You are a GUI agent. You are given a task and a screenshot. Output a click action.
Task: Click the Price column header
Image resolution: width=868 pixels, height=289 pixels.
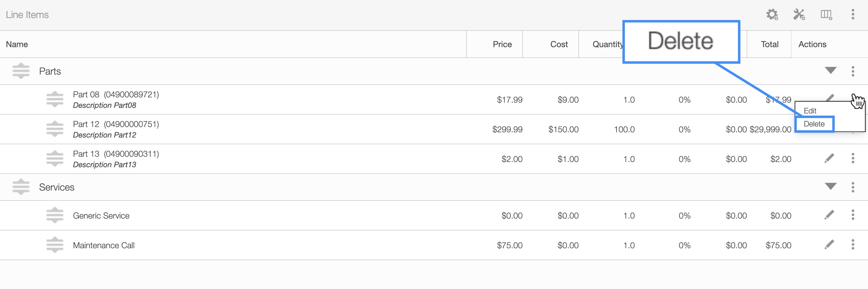pyautogui.click(x=502, y=44)
